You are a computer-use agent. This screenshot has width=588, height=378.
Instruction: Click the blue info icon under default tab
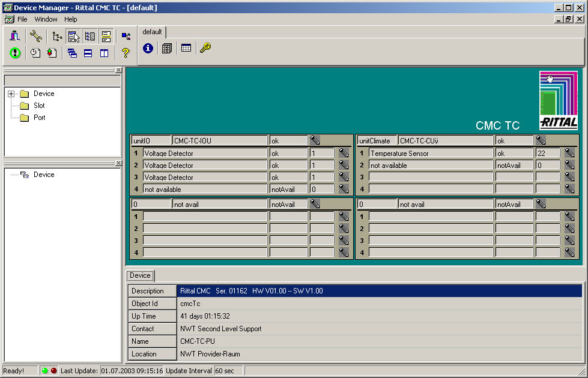pos(148,48)
